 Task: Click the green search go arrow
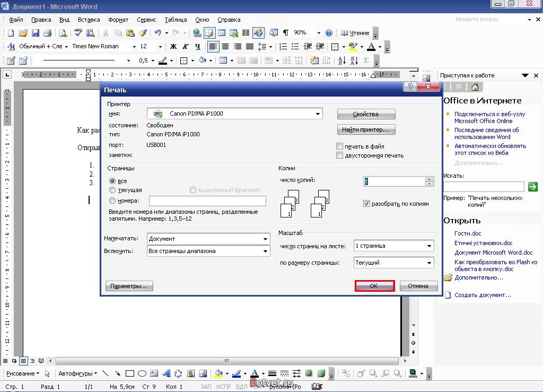tap(532, 187)
